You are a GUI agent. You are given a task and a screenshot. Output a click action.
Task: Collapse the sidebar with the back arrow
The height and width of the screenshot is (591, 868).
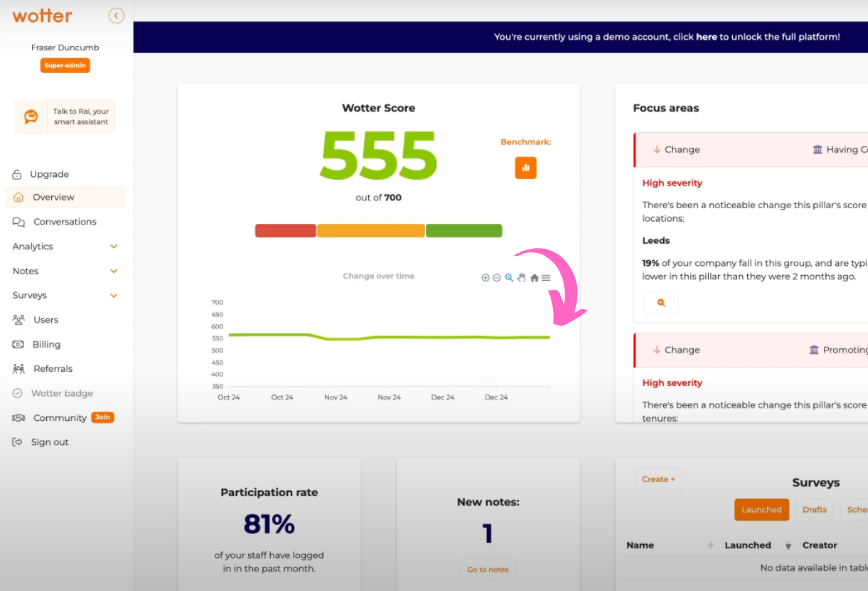116,15
